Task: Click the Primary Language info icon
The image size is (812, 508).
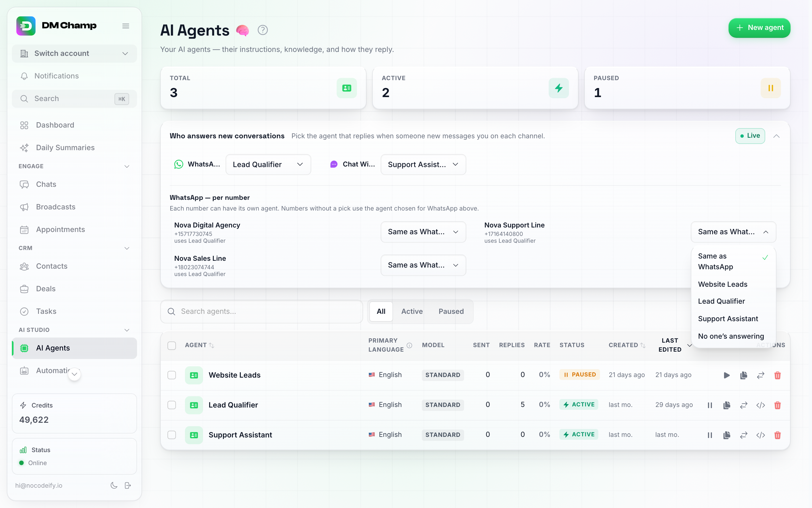Action: click(x=409, y=345)
